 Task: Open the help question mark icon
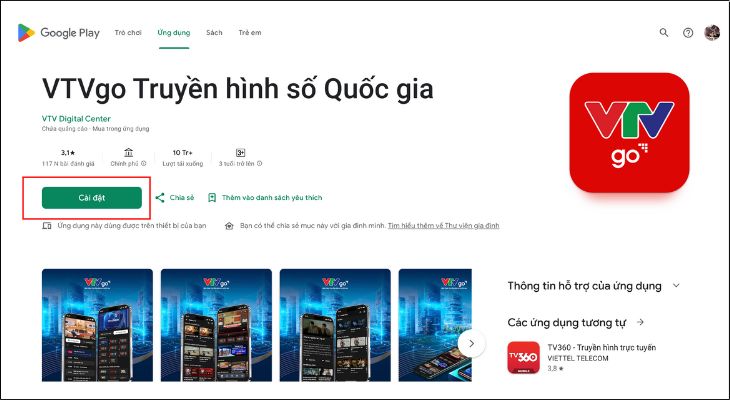(x=688, y=33)
